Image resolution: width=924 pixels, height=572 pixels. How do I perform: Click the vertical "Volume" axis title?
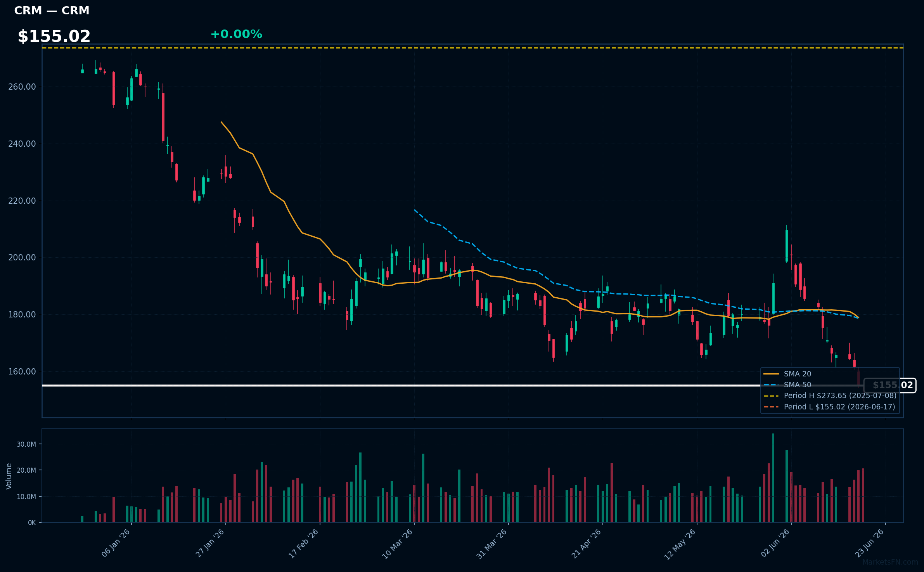[9, 476]
